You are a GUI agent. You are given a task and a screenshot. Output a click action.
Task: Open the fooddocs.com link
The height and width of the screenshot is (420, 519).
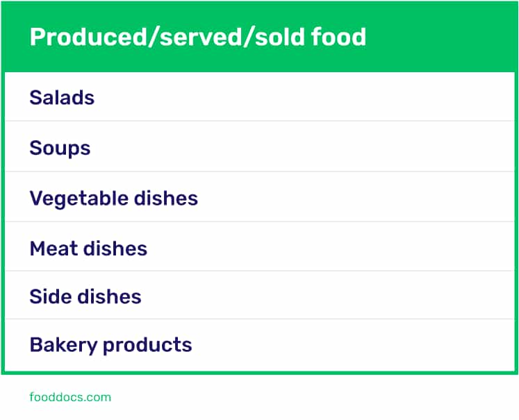[x=70, y=398]
